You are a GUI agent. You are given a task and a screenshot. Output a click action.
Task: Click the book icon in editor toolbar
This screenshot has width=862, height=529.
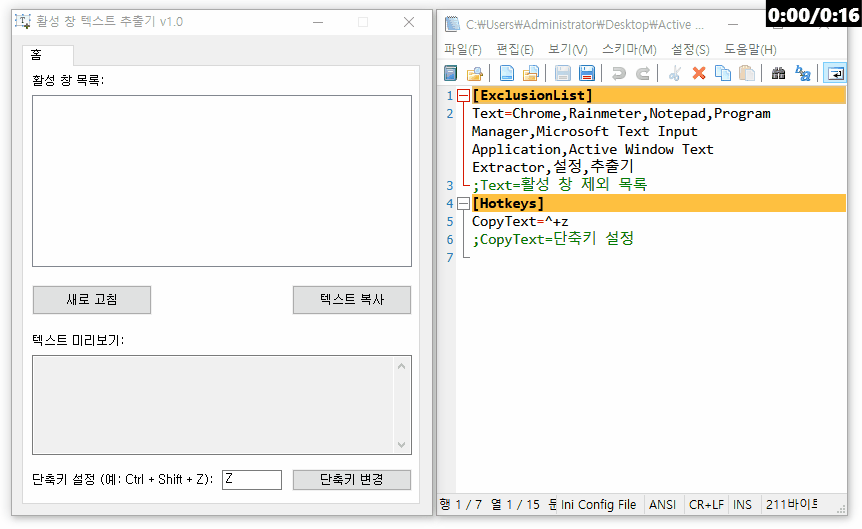click(450, 73)
